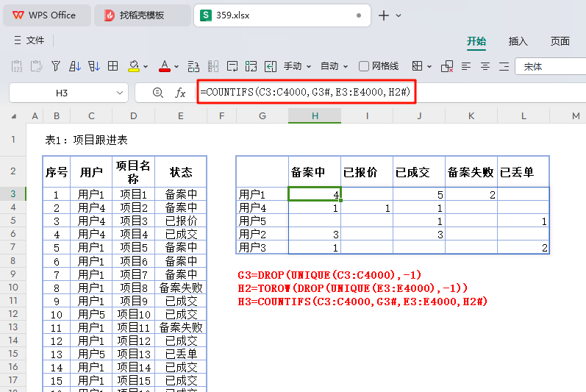Viewport: 586px width, 392px height.
Task: Align text left
Action: click(465, 66)
